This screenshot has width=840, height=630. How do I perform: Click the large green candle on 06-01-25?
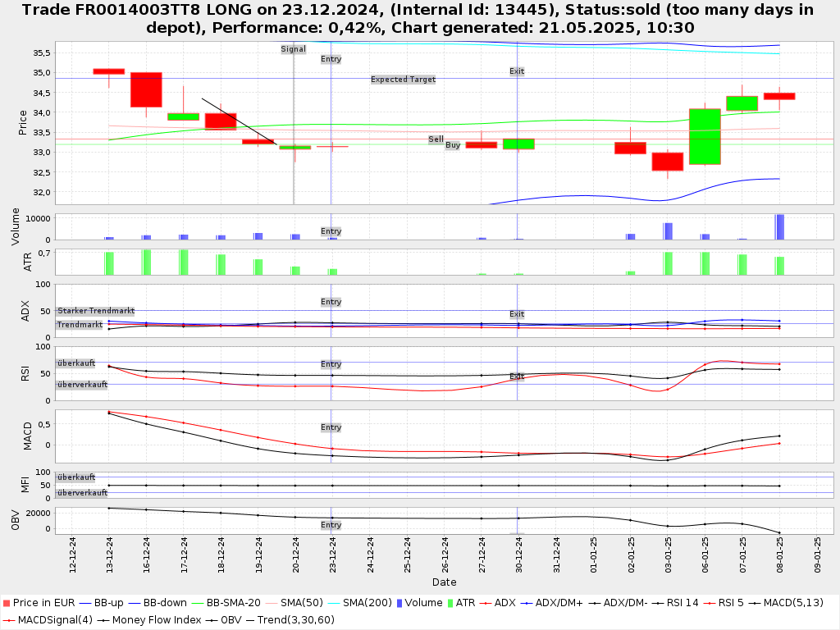pos(705,136)
